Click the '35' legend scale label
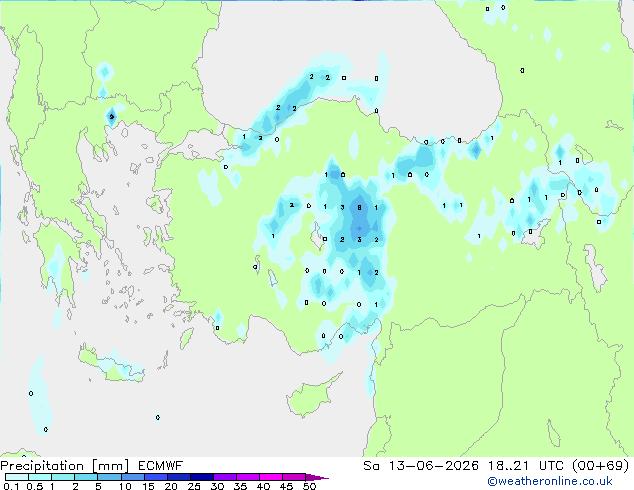634x490 pixels. (240, 486)
